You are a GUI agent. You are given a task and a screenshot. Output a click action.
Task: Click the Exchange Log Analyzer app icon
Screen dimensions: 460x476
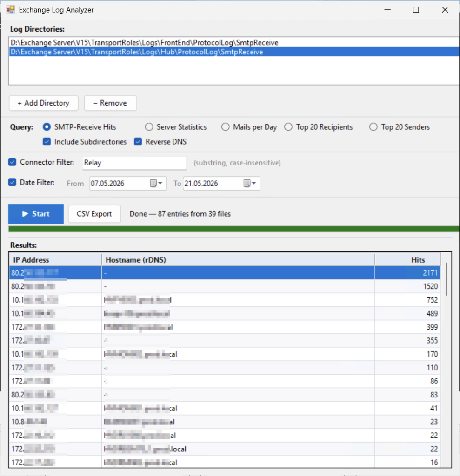[10, 10]
